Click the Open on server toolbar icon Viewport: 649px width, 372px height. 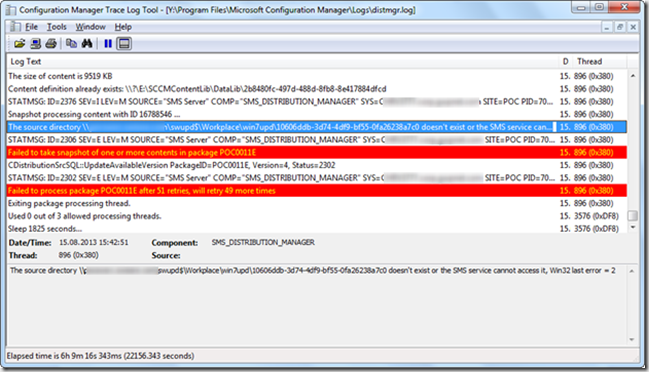36,43
